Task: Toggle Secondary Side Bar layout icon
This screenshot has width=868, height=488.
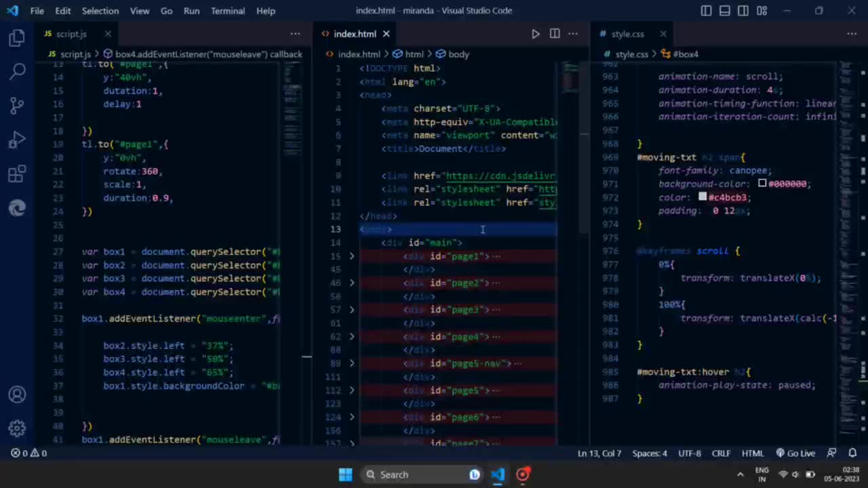Action: [x=743, y=11]
